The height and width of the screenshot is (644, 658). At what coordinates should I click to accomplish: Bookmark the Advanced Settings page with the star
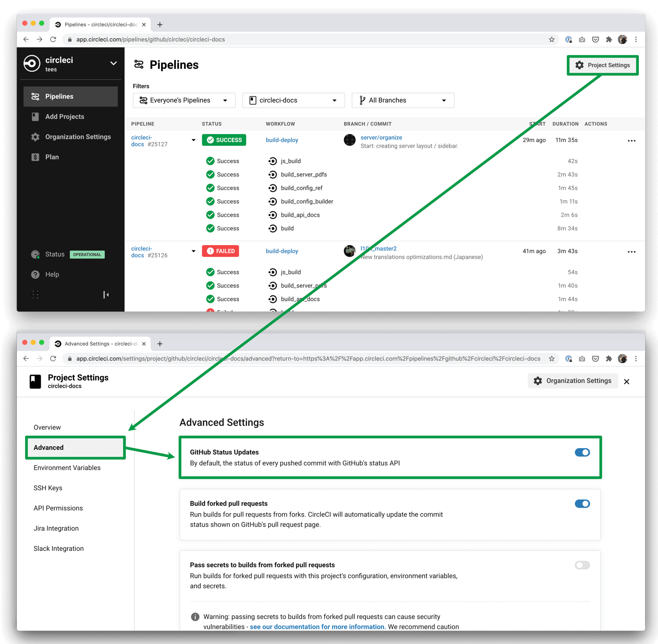(551, 359)
